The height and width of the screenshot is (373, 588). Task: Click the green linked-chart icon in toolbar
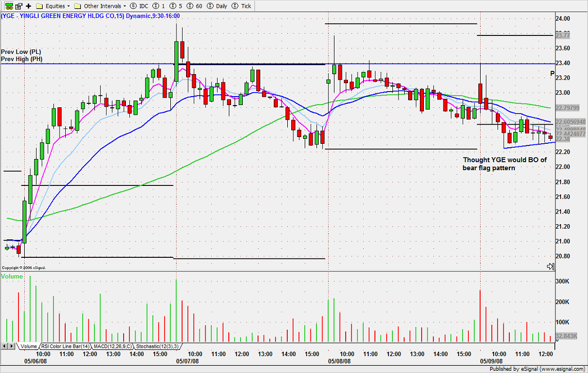click(8, 6)
